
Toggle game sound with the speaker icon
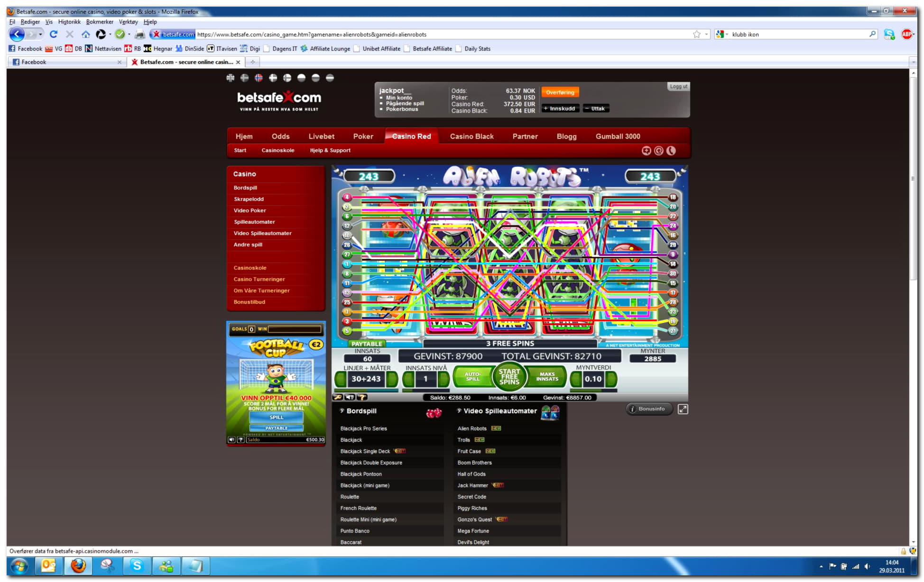[x=350, y=397]
